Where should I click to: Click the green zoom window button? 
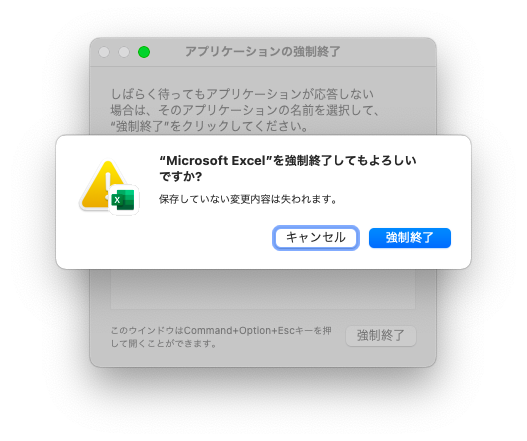tap(144, 52)
